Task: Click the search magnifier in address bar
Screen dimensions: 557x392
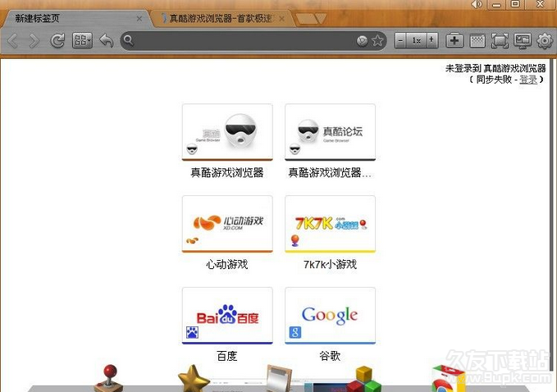Action: (x=129, y=40)
